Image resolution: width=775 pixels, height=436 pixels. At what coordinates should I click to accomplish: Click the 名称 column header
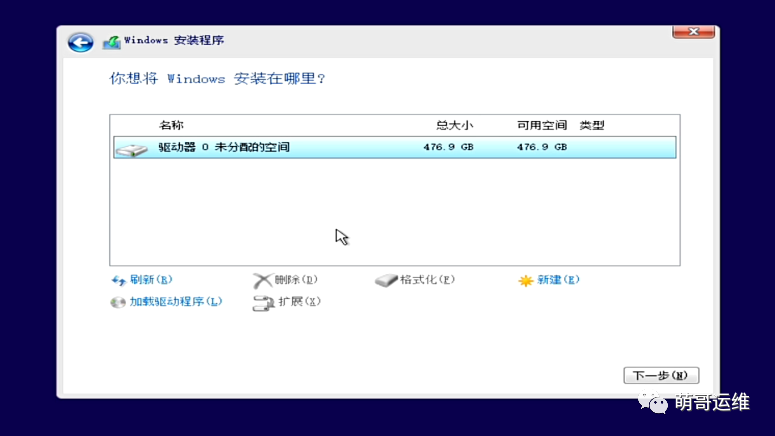[x=171, y=126]
